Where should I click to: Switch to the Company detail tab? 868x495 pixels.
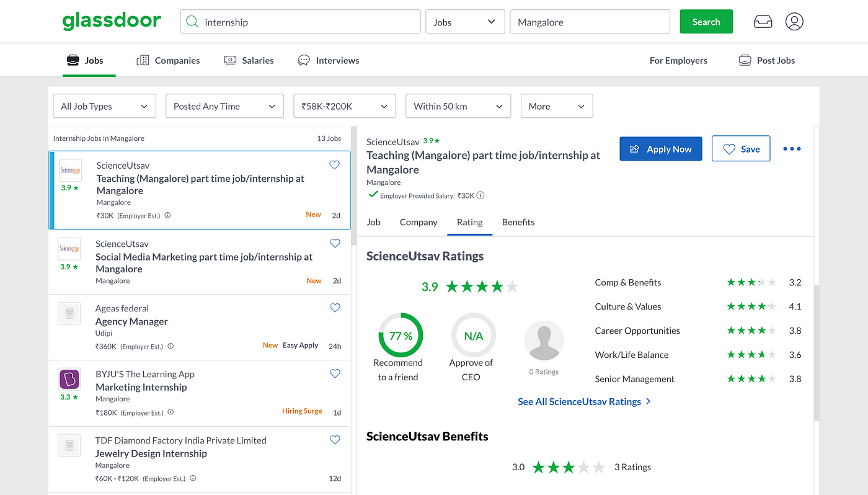click(x=418, y=222)
